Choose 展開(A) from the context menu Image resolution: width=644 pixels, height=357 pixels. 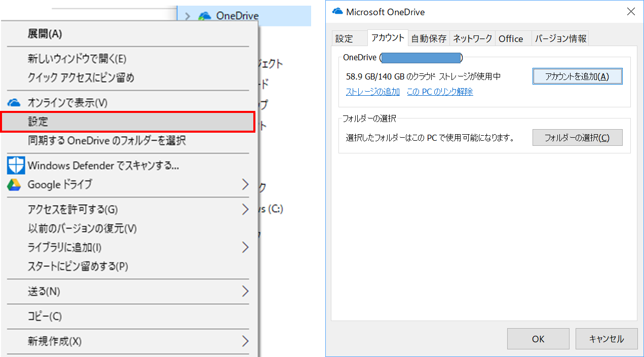coord(127,34)
